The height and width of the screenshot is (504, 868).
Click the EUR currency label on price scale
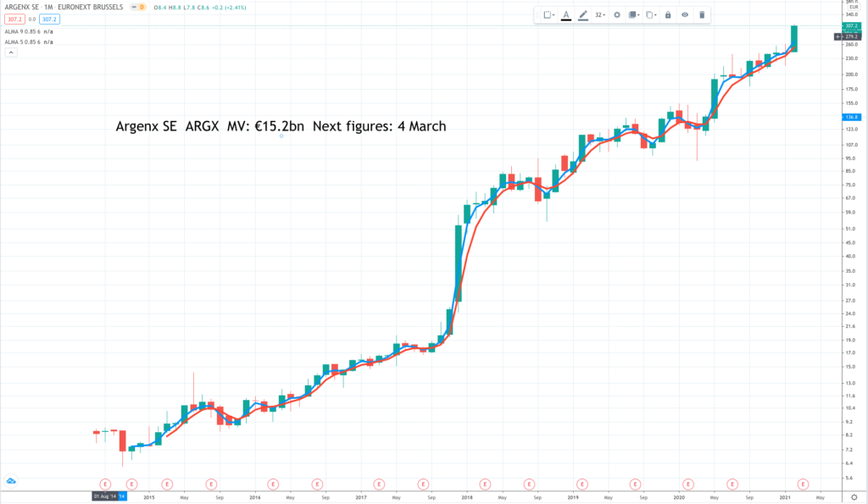click(854, 7)
